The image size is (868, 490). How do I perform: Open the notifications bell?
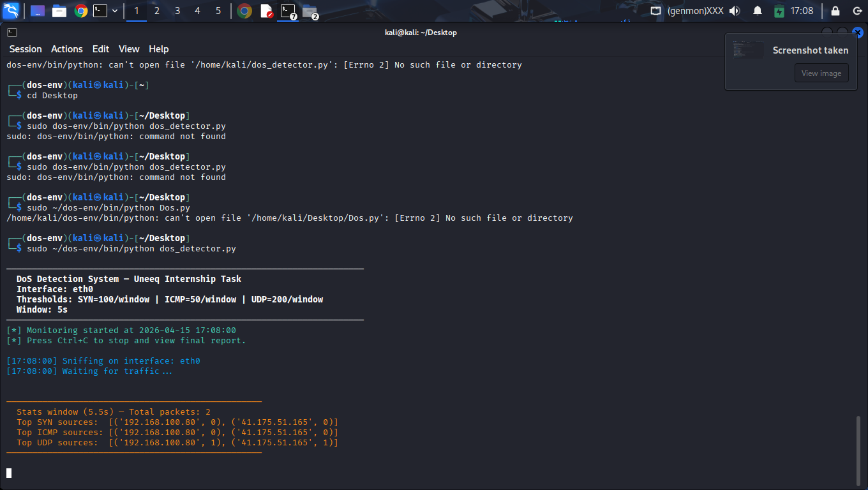tap(758, 11)
